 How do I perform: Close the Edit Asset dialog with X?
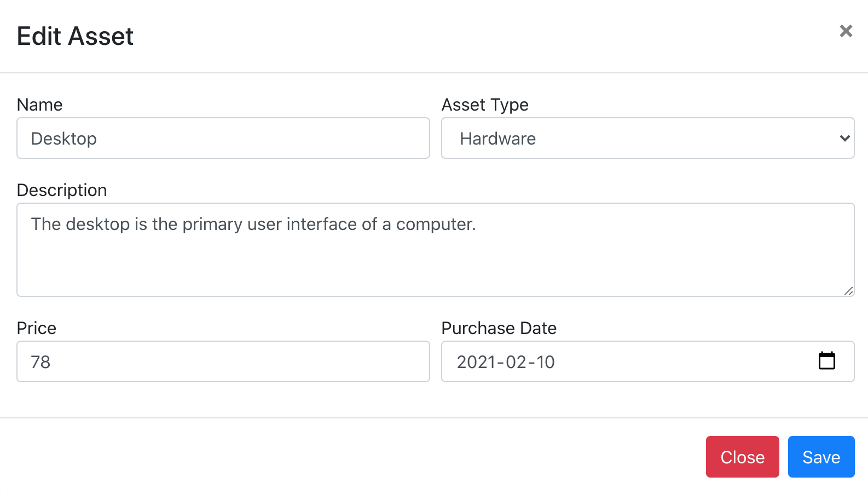(846, 31)
